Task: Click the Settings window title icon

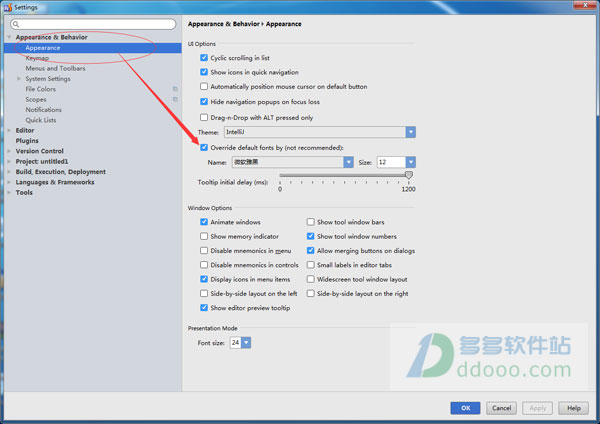Action: pyautogui.click(x=8, y=7)
